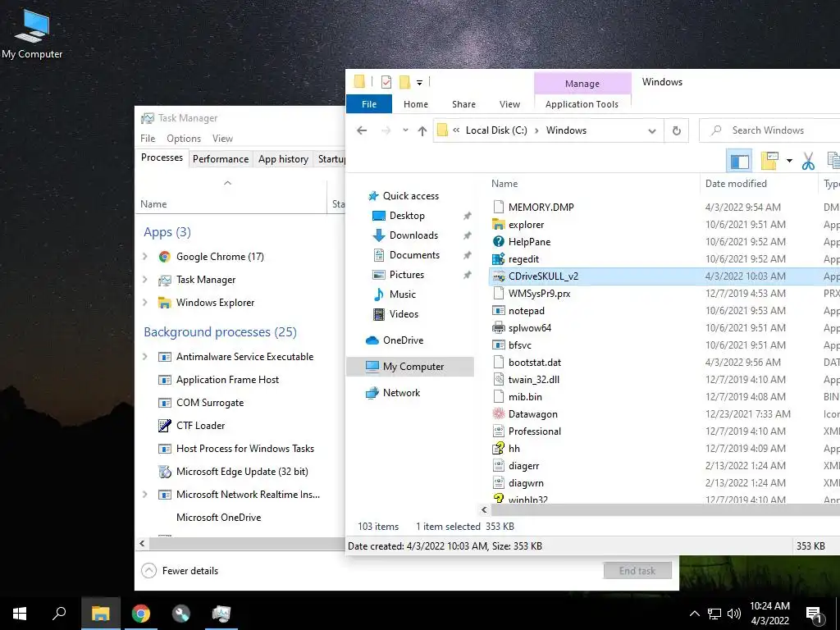Open the recent locations dropdown arrow

coord(405,130)
